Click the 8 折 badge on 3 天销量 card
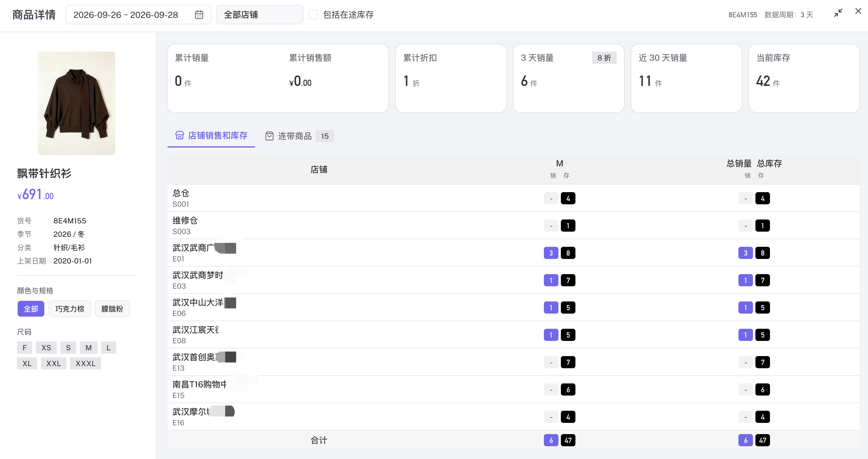The width and height of the screenshot is (868, 459). [604, 58]
